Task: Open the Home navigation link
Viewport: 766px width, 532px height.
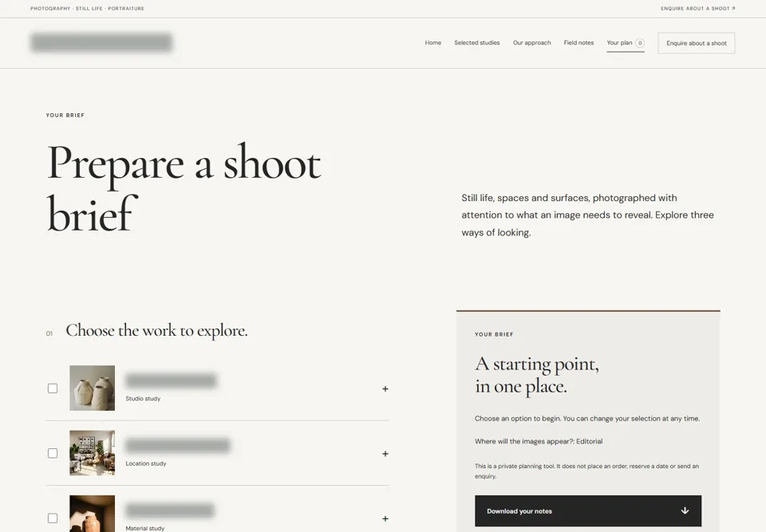Action: [432, 43]
